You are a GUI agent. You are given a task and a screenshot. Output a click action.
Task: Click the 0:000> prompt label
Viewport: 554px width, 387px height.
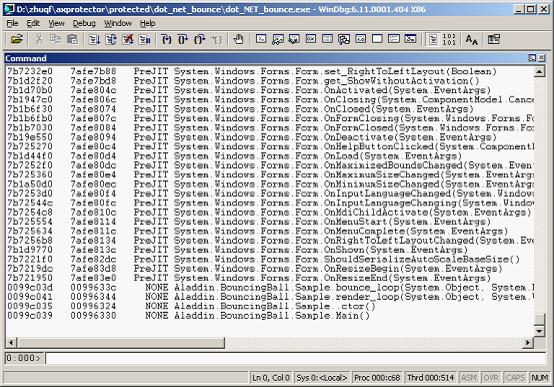(24, 358)
